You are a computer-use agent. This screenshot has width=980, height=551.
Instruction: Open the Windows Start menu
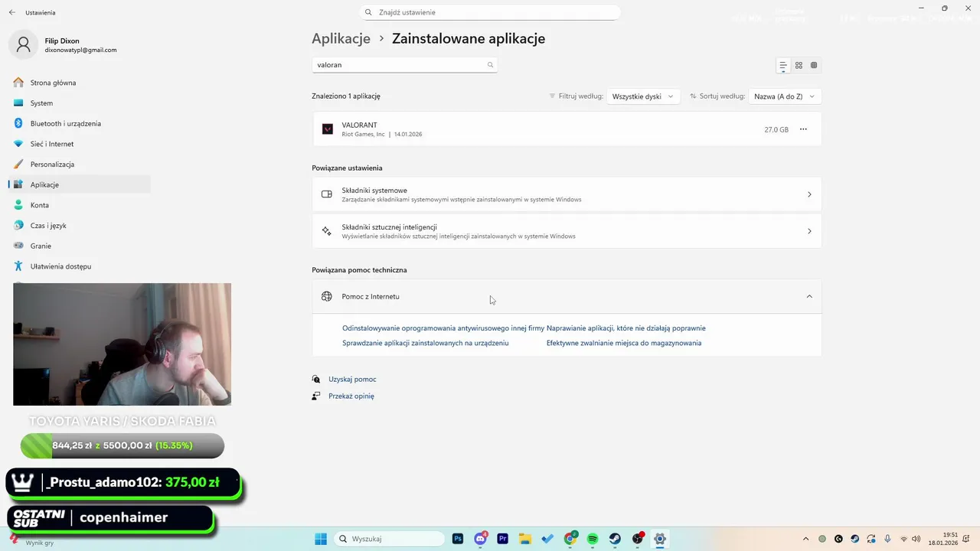tap(321, 539)
